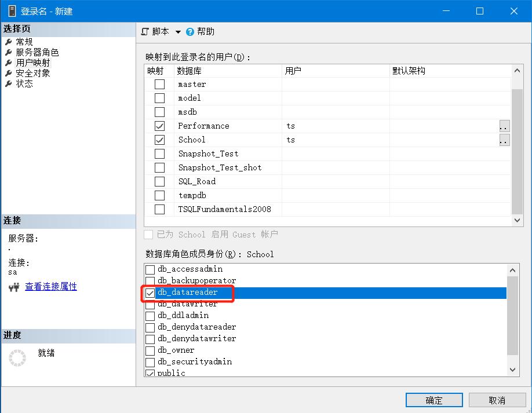Enable the db_denydatawriter role checkbox
This screenshot has width=532, height=413.
[x=150, y=338]
